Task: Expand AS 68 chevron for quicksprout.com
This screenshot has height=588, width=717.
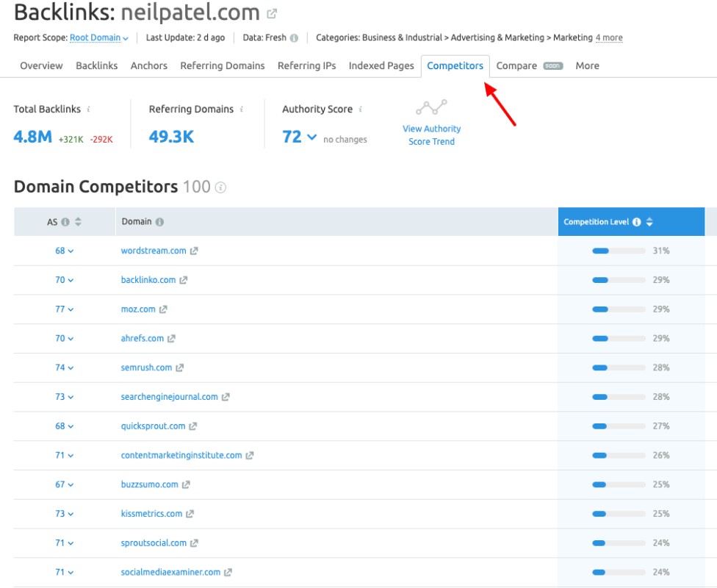Action: pyautogui.click(x=71, y=427)
